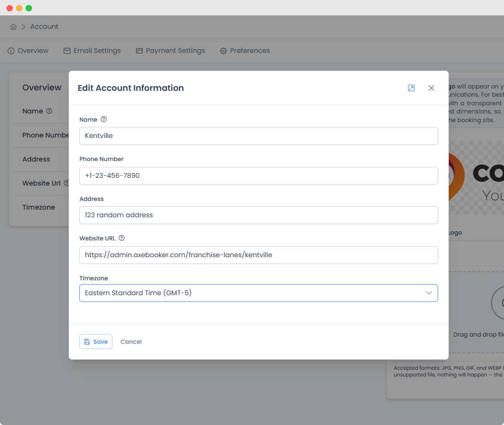Select the 123 random address field
The width and height of the screenshot is (504, 425).
pyautogui.click(x=258, y=215)
